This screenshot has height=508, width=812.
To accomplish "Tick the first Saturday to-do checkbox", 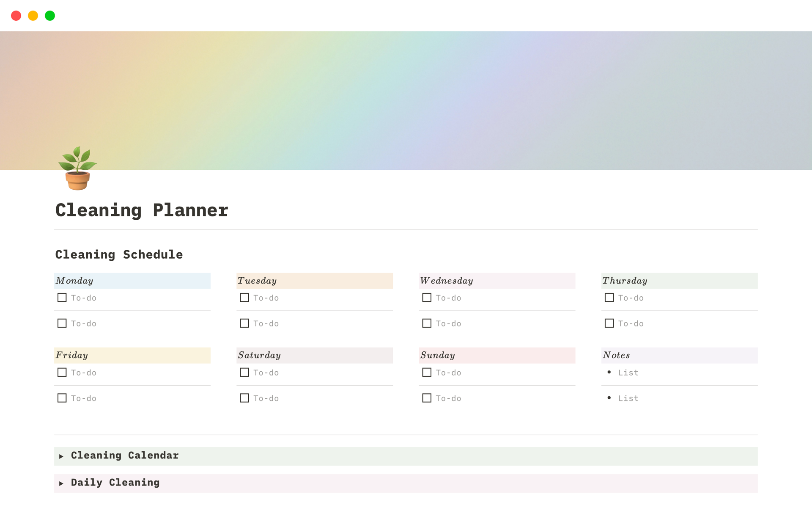I will pos(244,373).
